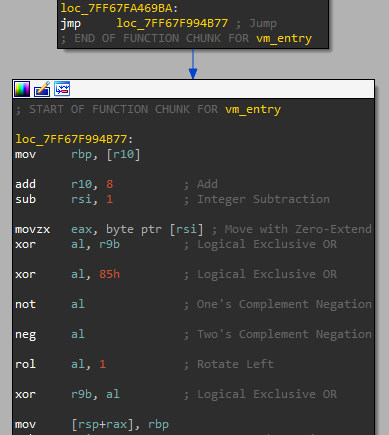
Task: Click the rol al, 1 instruction
Action: tap(60, 364)
